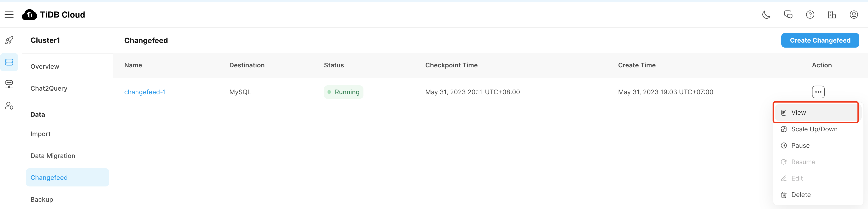
Task: Open the hamburger navigation menu
Action: pyautogui.click(x=9, y=15)
